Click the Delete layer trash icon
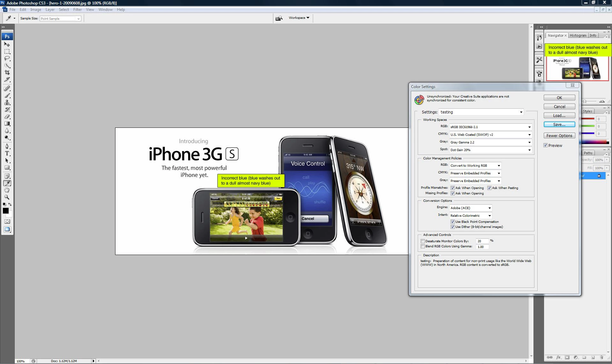 pyautogui.click(x=601, y=357)
